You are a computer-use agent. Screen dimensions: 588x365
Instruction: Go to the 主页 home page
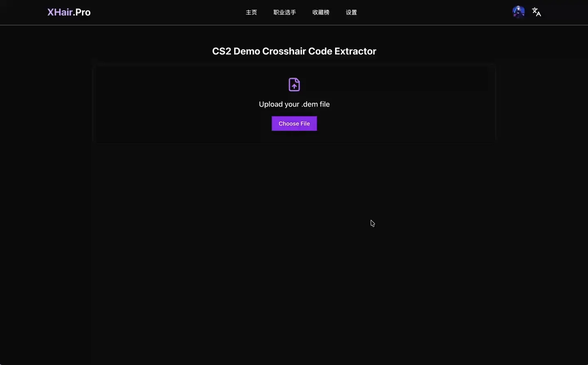251,13
